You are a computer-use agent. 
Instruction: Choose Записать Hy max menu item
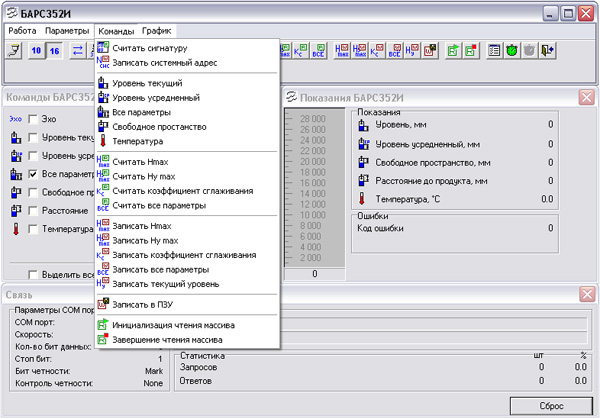tap(188, 241)
